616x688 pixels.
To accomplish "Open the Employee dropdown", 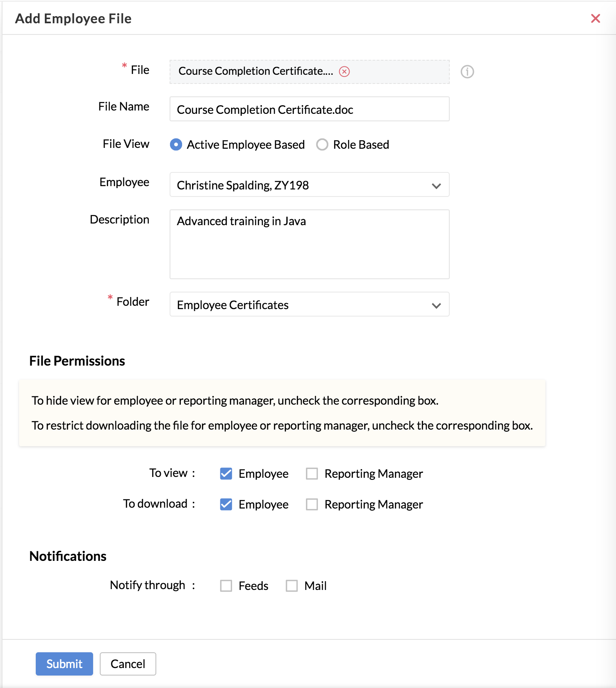I will click(x=309, y=185).
